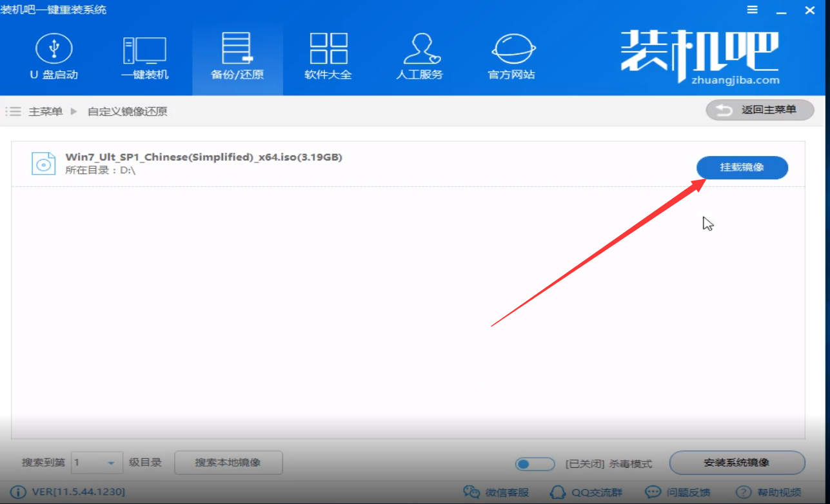This screenshot has height=504, width=830.
Task: Open the hamburger menu in title bar
Action: [752, 10]
